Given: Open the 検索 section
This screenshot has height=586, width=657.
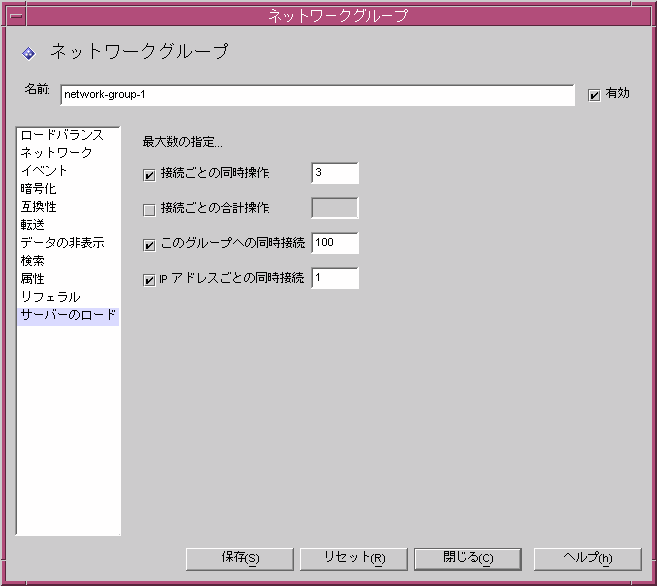Looking at the screenshot, I should click(x=68, y=261).
